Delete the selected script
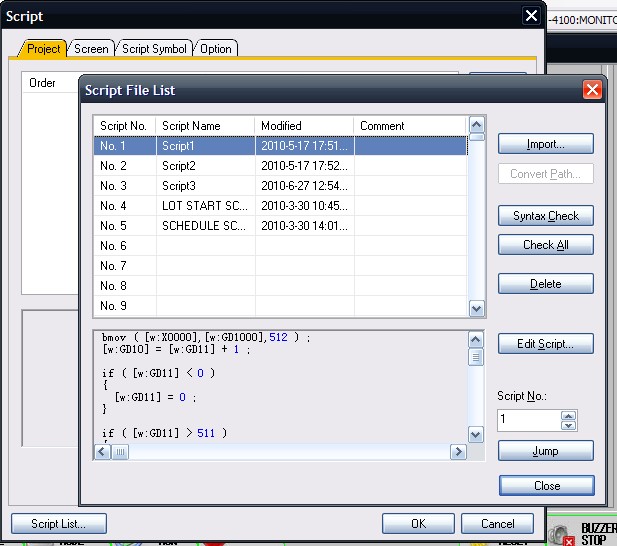The height and width of the screenshot is (546, 617). 545,283
